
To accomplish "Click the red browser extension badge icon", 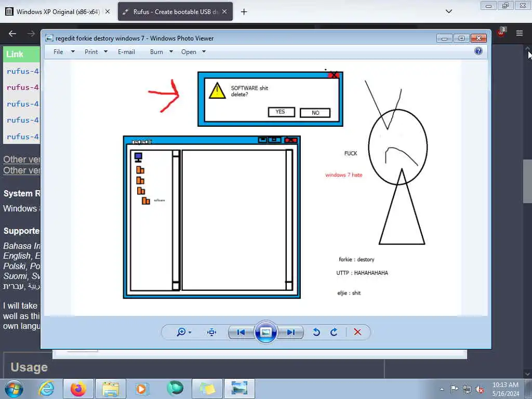I will [501, 32].
